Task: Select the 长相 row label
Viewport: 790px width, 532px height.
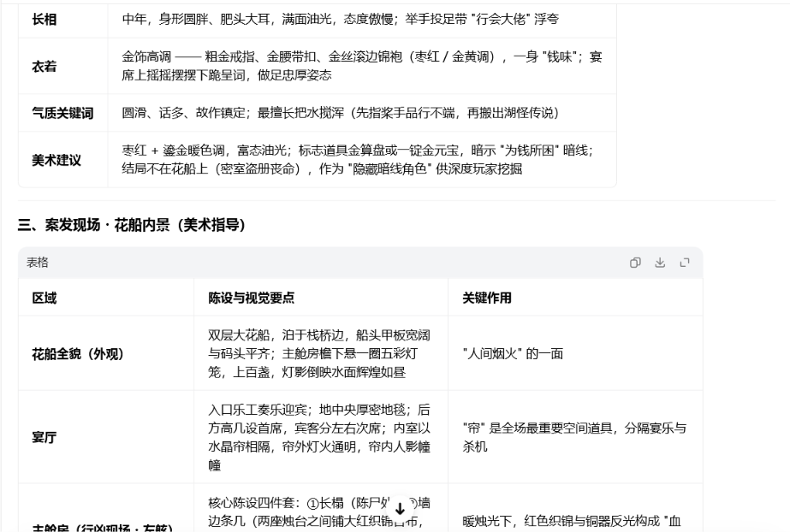Action: pyautogui.click(x=45, y=19)
